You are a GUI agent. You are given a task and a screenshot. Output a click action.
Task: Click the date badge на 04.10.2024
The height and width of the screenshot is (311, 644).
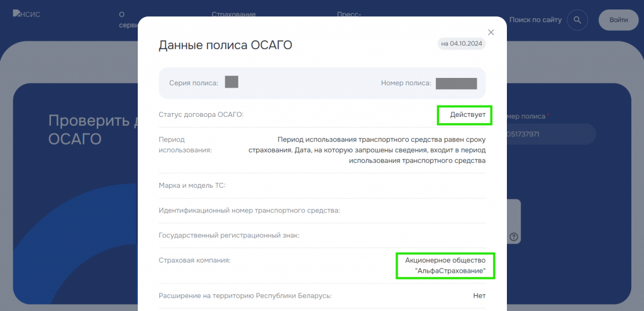[462, 44]
